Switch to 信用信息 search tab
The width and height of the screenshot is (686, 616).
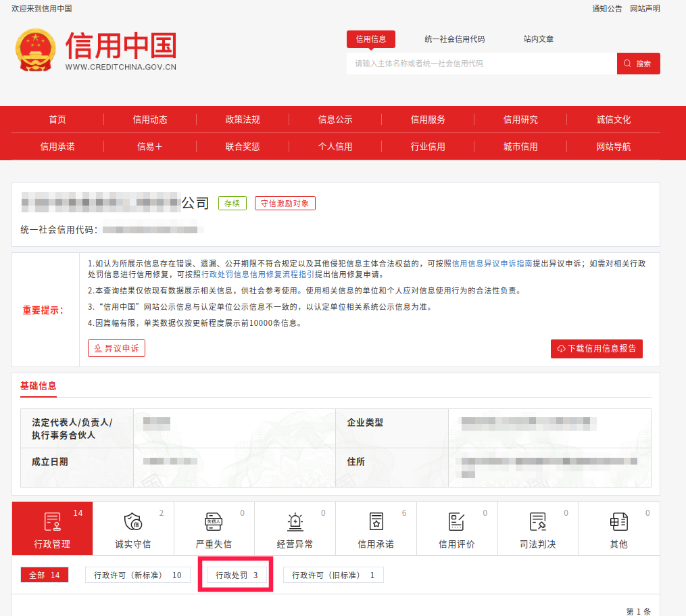pos(371,39)
